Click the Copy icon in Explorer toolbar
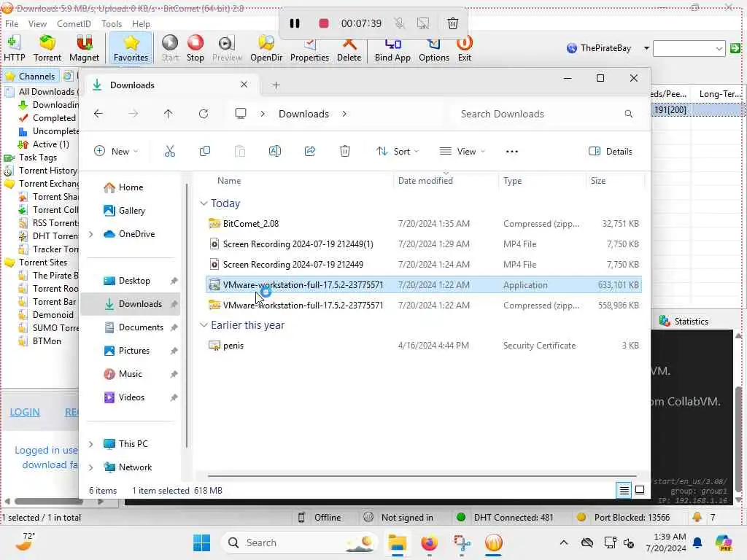The height and width of the screenshot is (560, 747). (205, 152)
